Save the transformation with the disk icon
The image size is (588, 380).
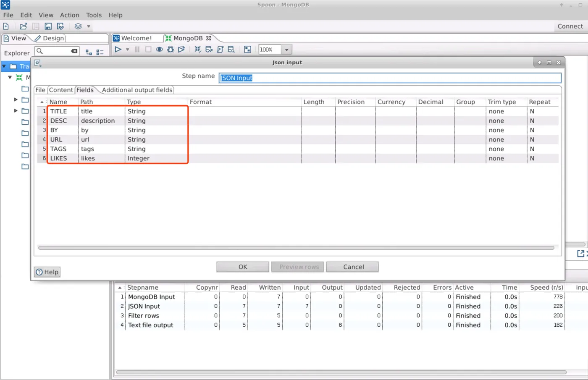[x=48, y=26]
